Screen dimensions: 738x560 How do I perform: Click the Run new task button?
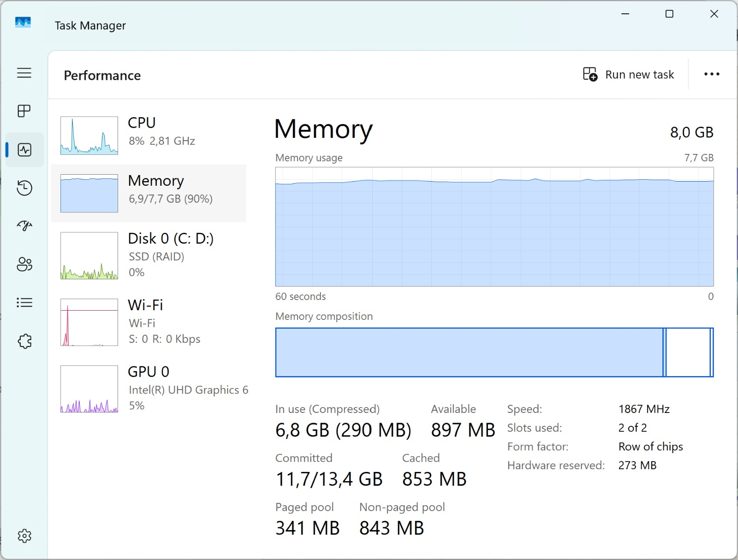628,75
